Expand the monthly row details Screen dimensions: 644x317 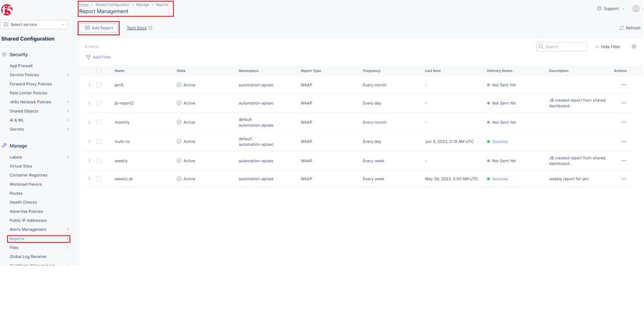89,122
